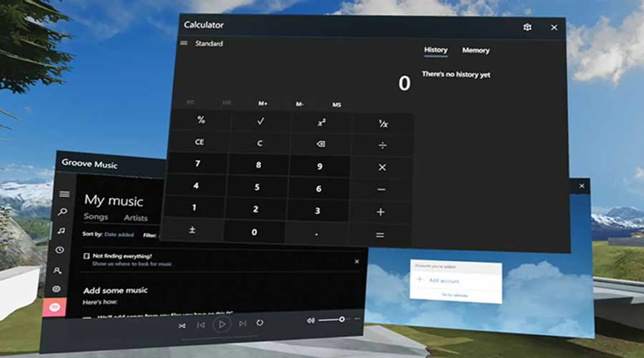The width and height of the screenshot is (644, 358).
Task: Click the number 8 key
Action: [x=258, y=165]
